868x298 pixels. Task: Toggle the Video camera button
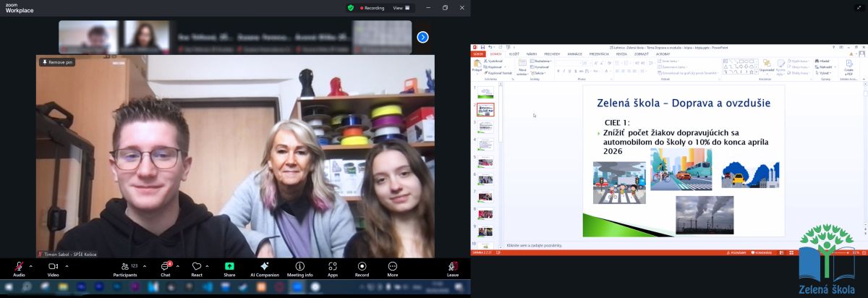coord(53,266)
